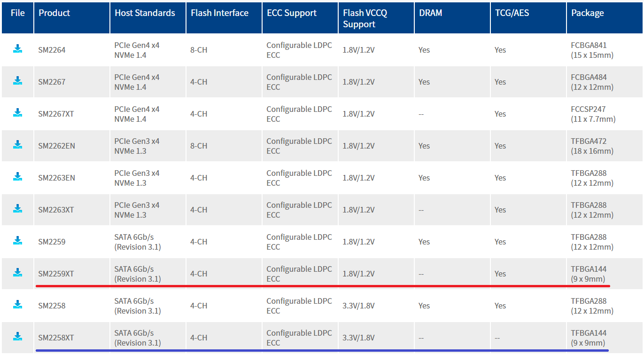
Task: Select the Flash Interface column header
Action: pyautogui.click(x=219, y=13)
